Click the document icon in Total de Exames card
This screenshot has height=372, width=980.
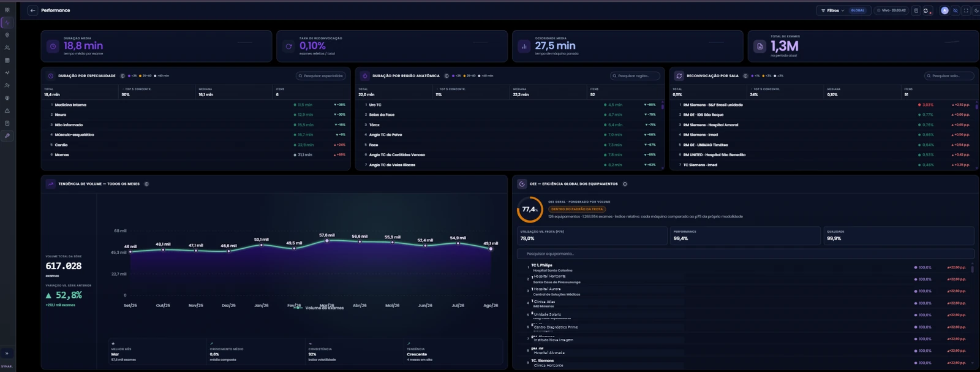759,46
